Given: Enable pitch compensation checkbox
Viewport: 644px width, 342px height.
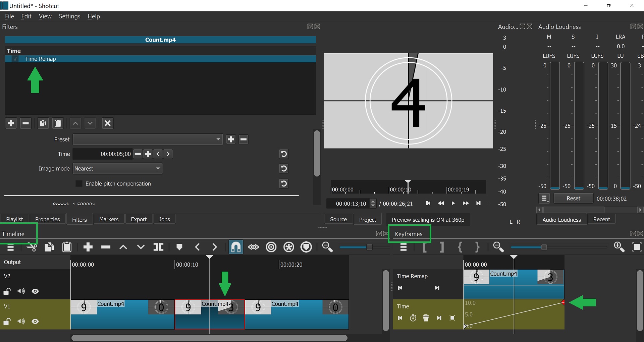Looking at the screenshot, I should click(79, 184).
